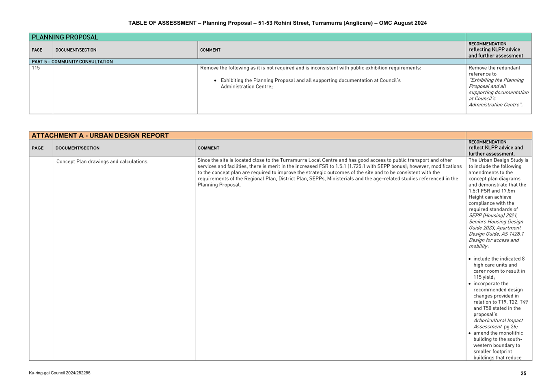The image size is (555, 392).
Task: Select the 'PAGE' header in the Attachment A table
Action: [x=37, y=148]
